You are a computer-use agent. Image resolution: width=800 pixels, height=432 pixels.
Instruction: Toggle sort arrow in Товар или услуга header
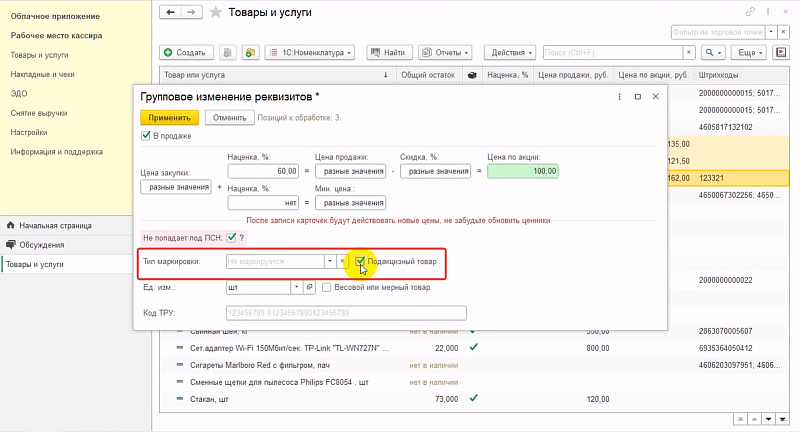coord(385,75)
